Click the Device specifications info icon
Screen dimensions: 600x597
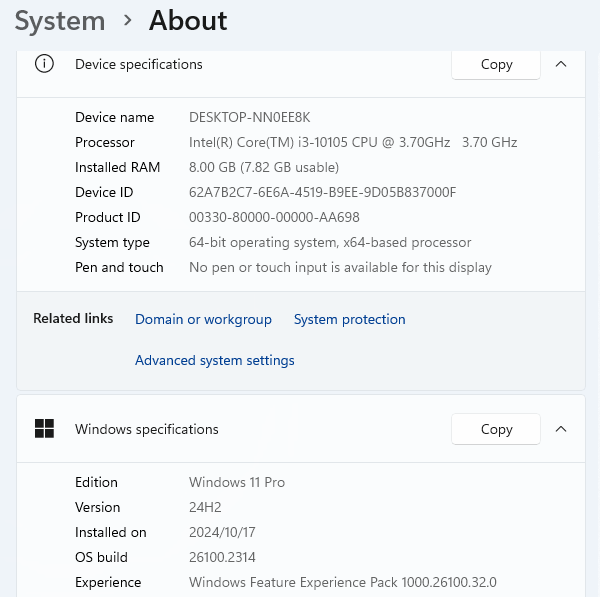44,64
